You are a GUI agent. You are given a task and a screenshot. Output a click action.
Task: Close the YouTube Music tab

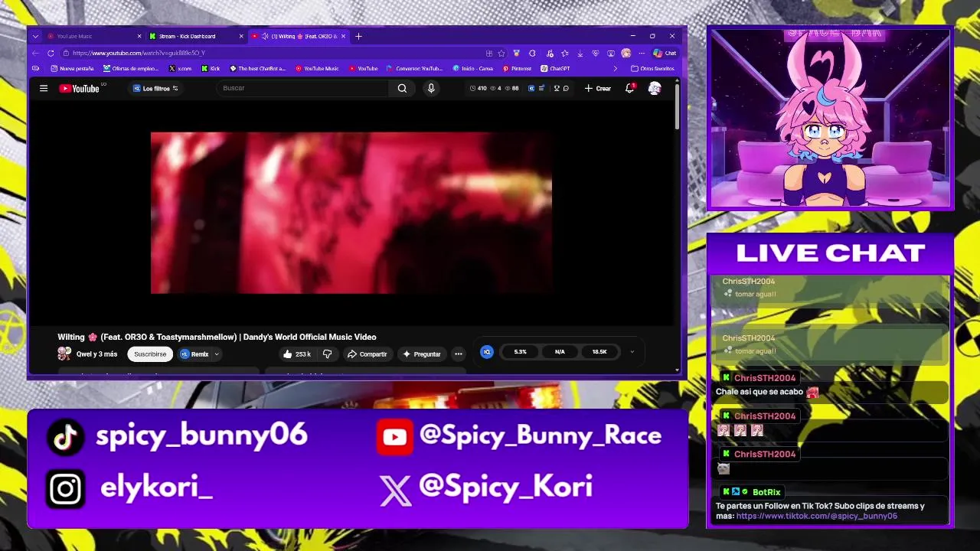(139, 36)
